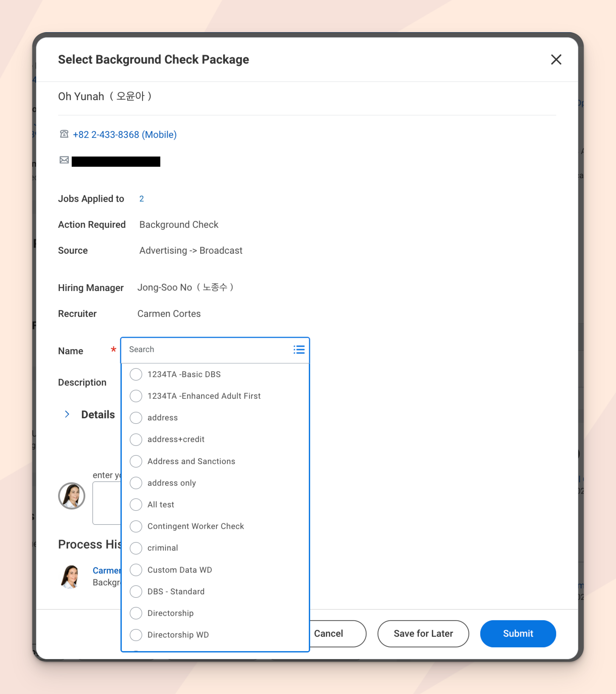The height and width of the screenshot is (694, 616).
Task: Click the candidate name Oh Yunah
Action: (x=105, y=97)
